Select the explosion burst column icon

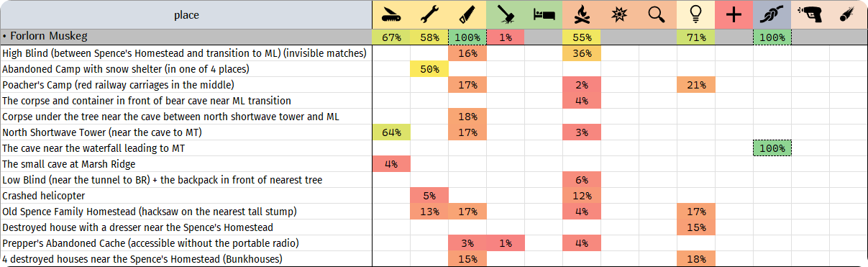click(x=620, y=15)
